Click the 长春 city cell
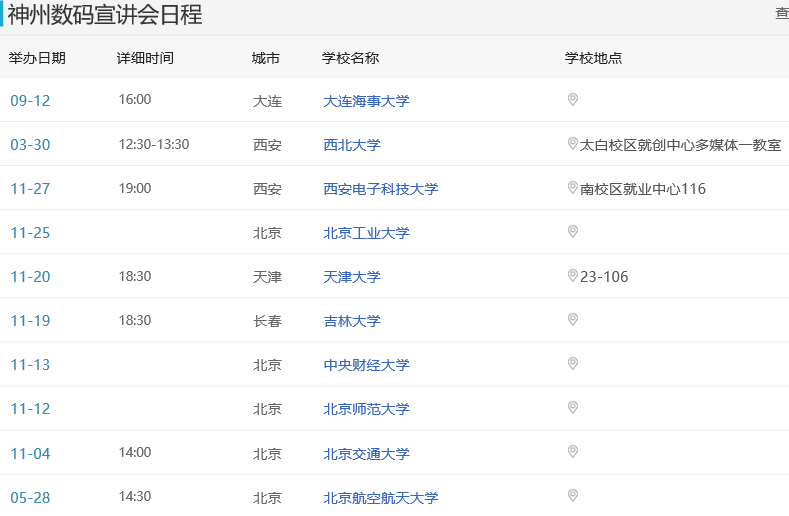The height and width of the screenshot is (516, 789). [x=267, y=321]
